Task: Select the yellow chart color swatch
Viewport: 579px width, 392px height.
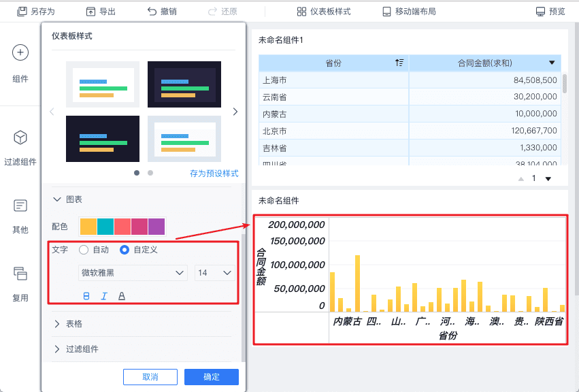Action: (88, 227)
